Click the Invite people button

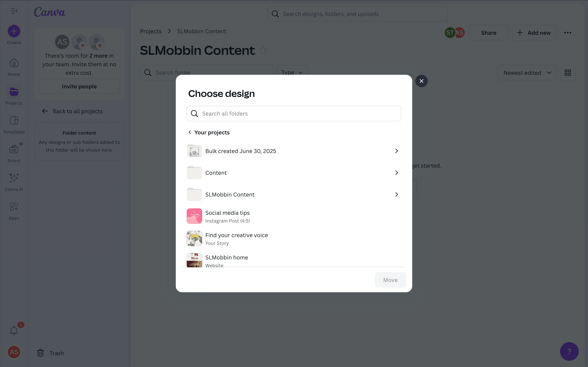coord(79,86)
